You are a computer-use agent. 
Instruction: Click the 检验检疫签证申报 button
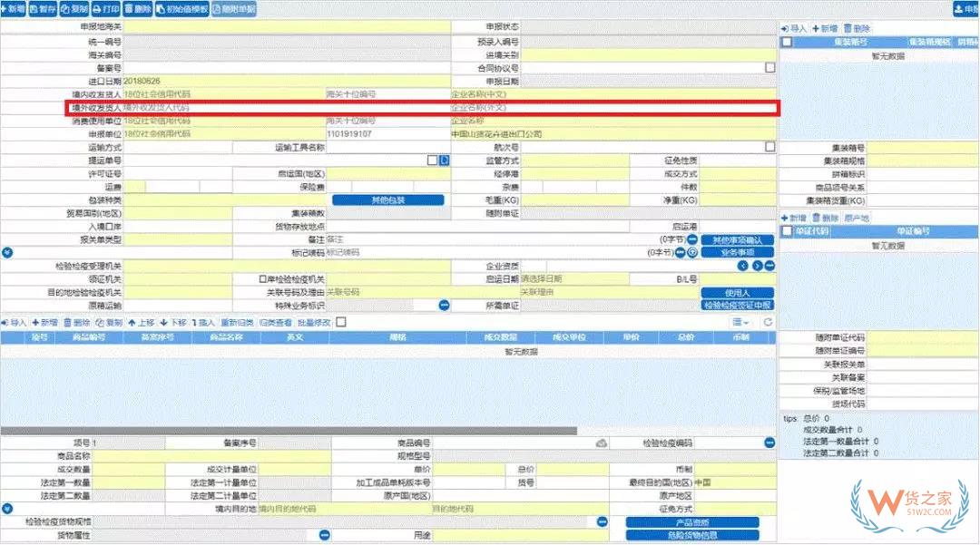[x=738, y=306]
